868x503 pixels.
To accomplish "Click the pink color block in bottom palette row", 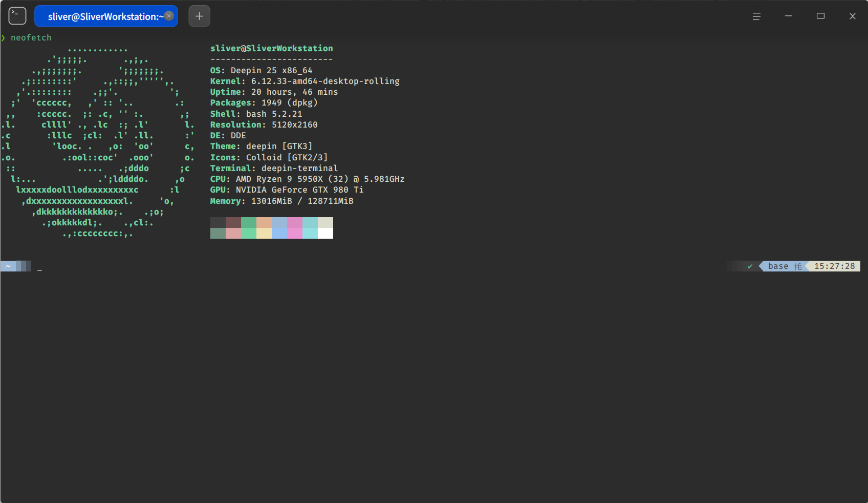I will tap(295, 233).
